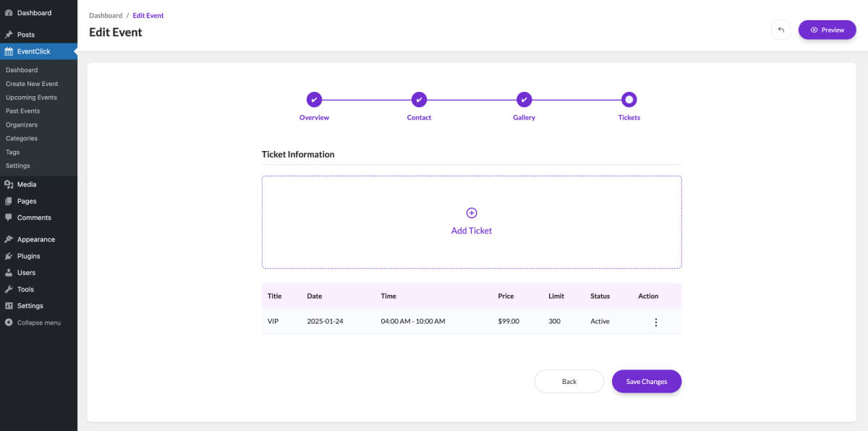The height and width of the screenshot is (431, 868).
Task: Click the Media icon in the sidebar
Action: [x=9, y=184]
